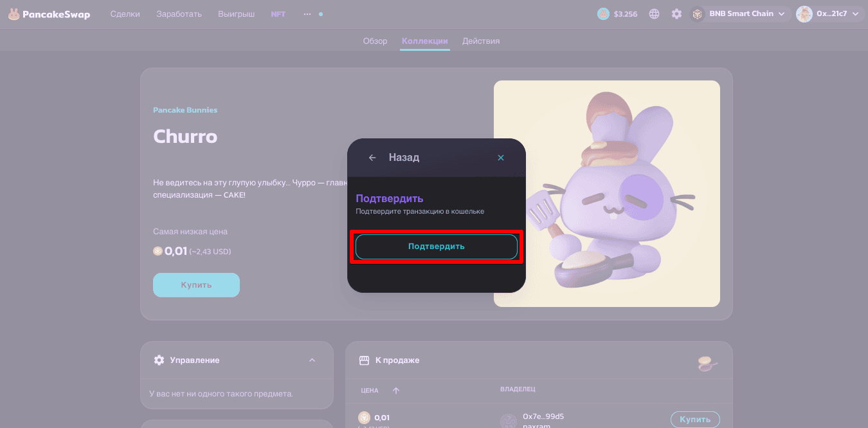868x428 pixels.
Task: Collapse the Управление panel chevron
Action: (x=312, y=360)
